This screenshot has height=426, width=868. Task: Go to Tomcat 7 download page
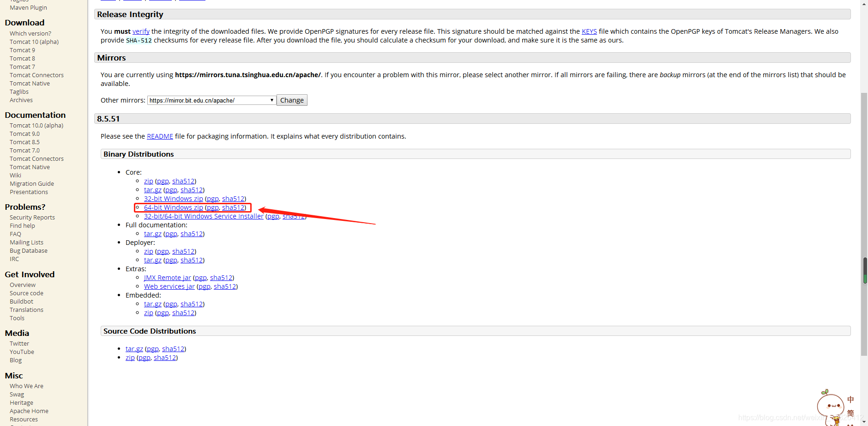point(22,67)
